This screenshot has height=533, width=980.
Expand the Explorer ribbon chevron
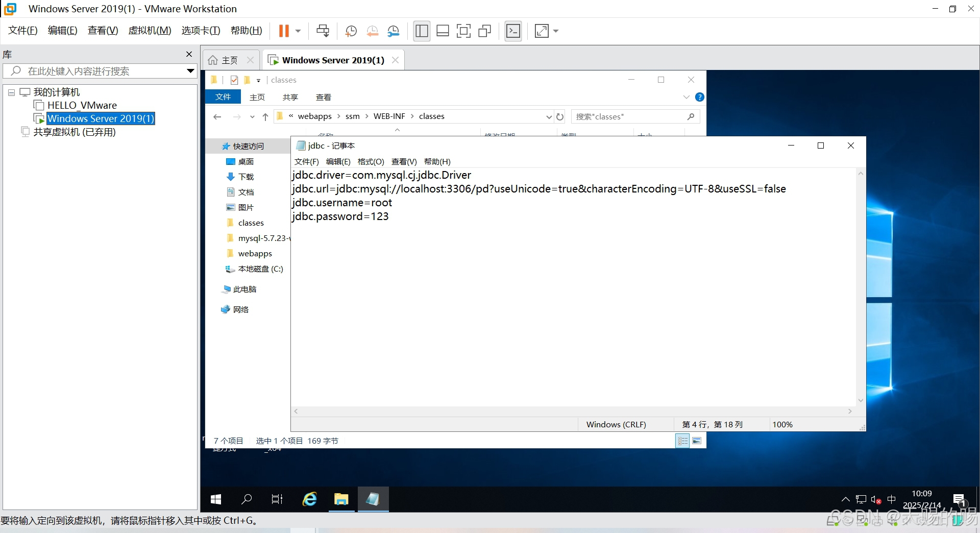point(686,97)
